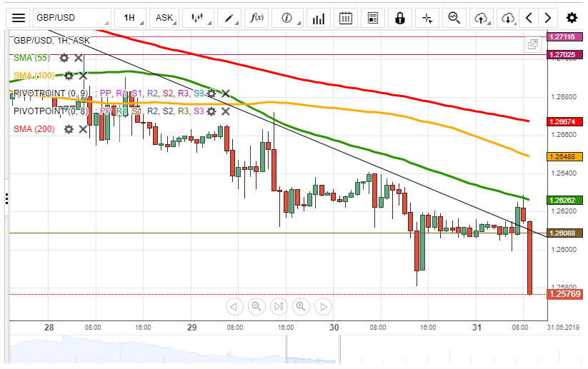Viewport: 588px width, 369px height.
Task: Zoom in using round plus magnifier
Action: coord(301,307)
